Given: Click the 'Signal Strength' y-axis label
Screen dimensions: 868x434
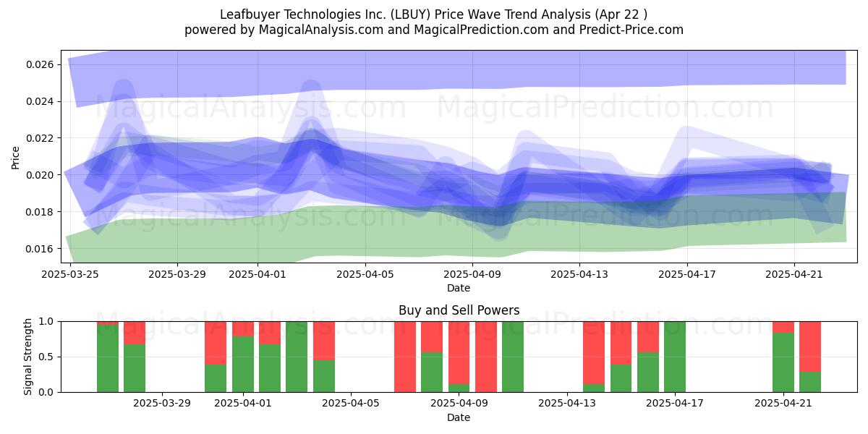Looking at the screenshot, I should [28, 357].
